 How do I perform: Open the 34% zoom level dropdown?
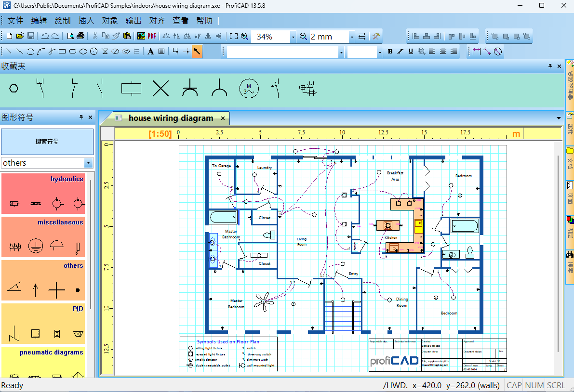(293, 37)
